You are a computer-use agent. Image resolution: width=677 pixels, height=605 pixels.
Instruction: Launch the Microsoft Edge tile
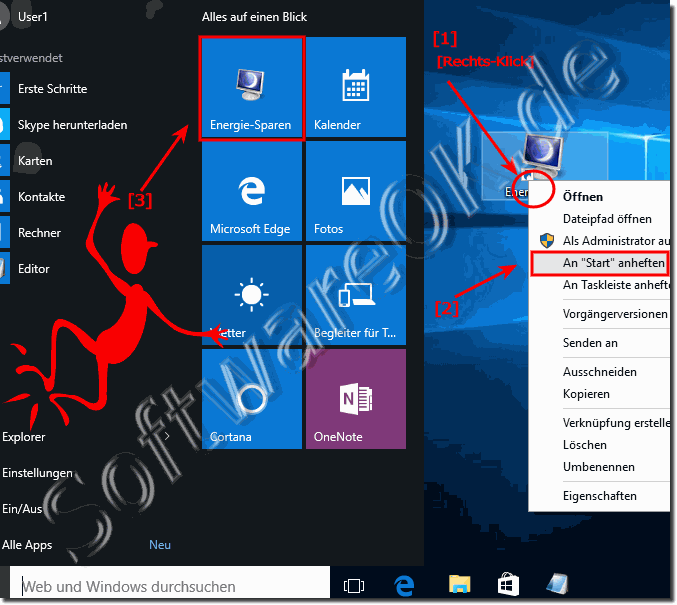(252, 191)
